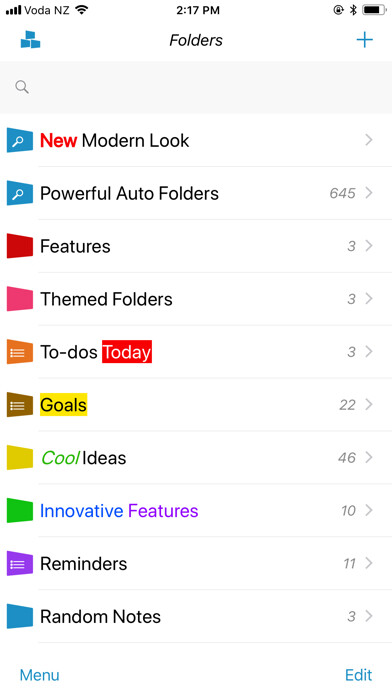
Task: Open the Menu button
Action: (40, 675)
